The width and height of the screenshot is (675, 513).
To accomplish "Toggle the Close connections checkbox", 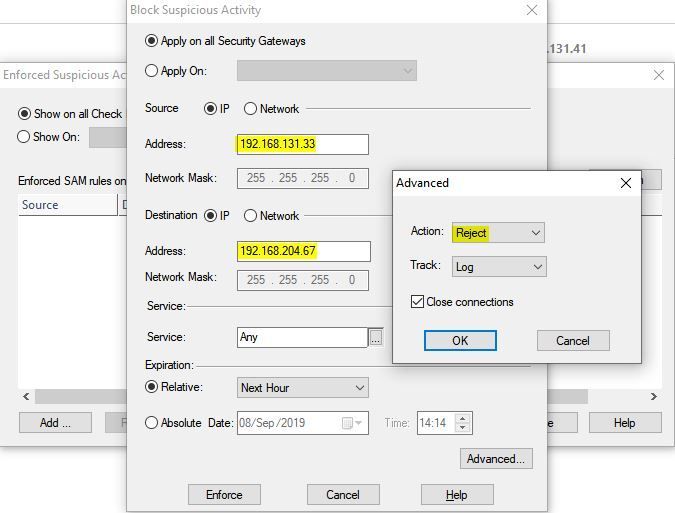I will (x=417, y=301).
